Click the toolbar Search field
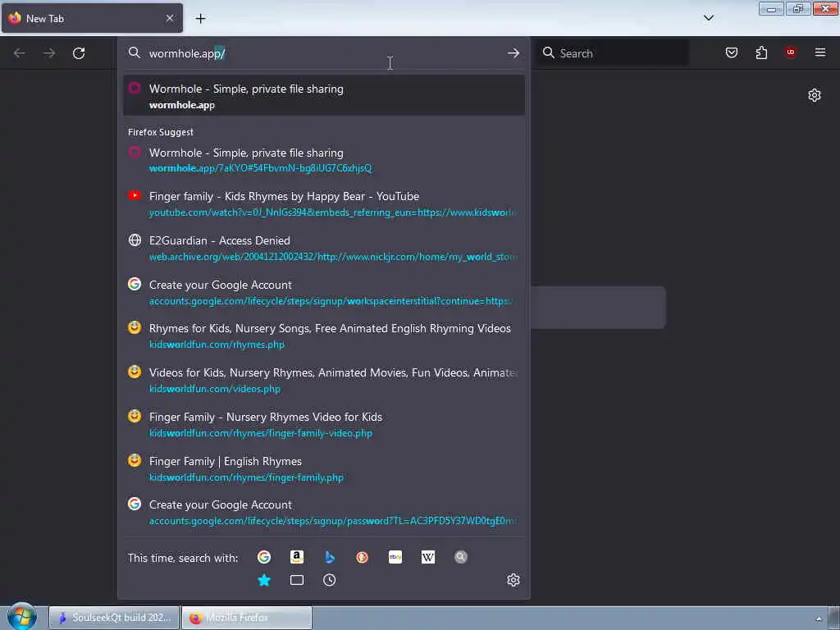The image size is (840, 630). pos(612,53)
